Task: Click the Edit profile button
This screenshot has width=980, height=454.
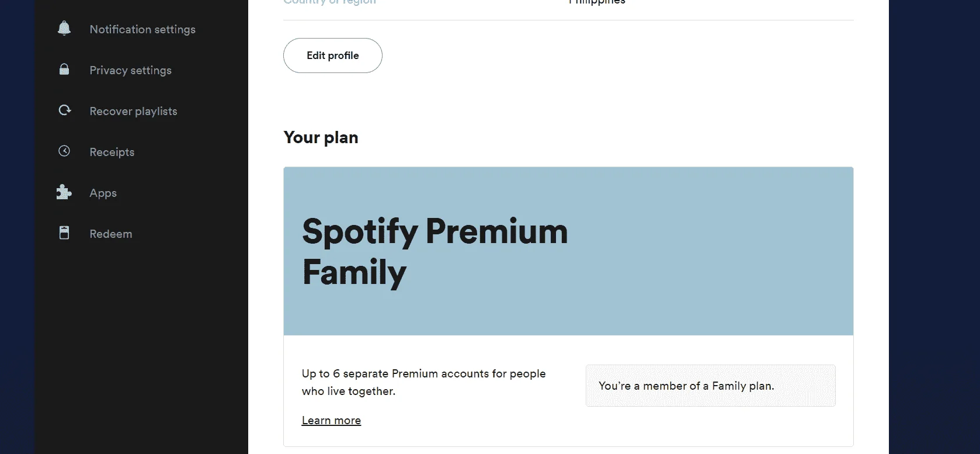Action: 333,56
